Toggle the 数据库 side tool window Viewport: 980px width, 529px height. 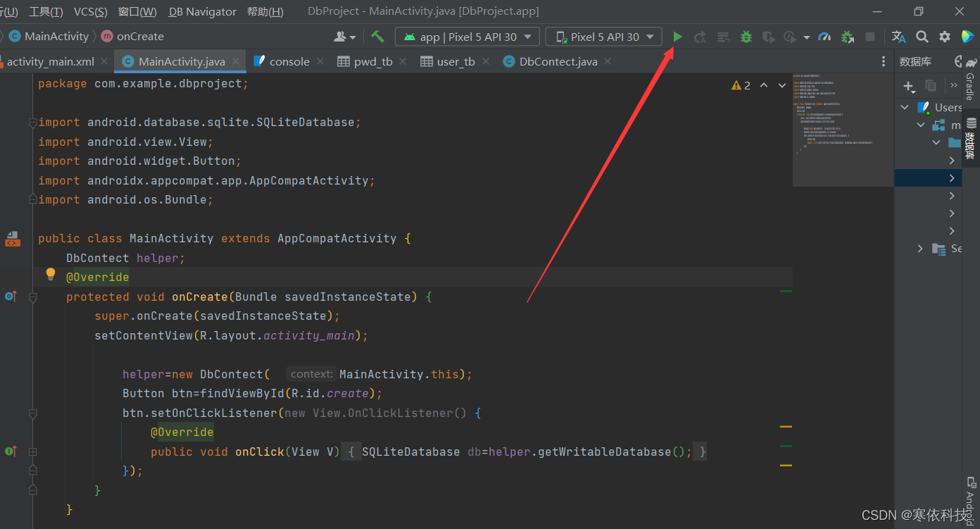971,138
